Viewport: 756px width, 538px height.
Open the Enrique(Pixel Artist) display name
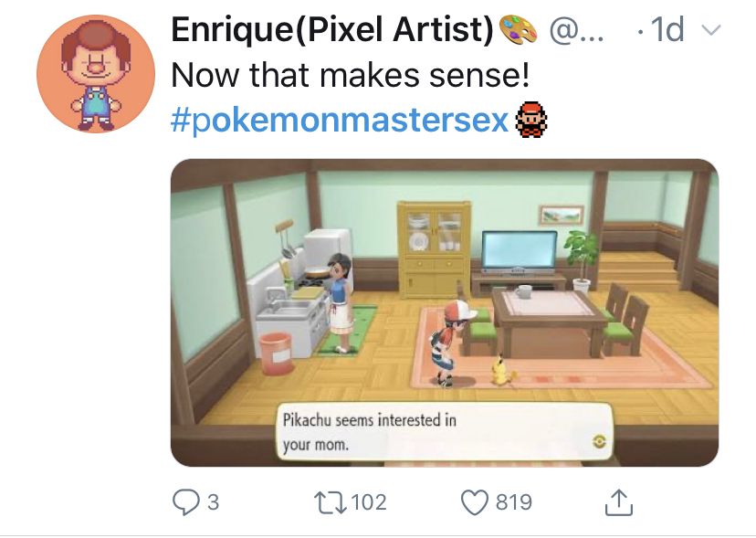(332, 29)
